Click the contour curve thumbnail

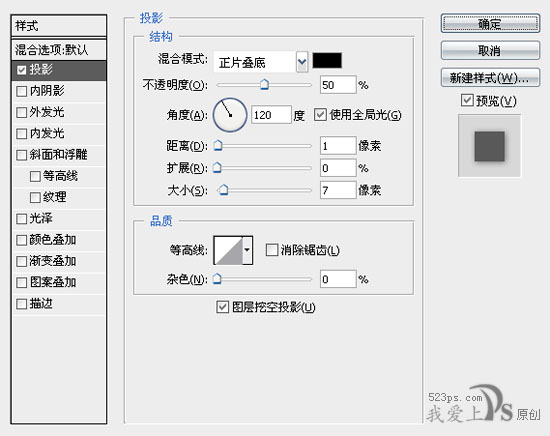(228, 250)
